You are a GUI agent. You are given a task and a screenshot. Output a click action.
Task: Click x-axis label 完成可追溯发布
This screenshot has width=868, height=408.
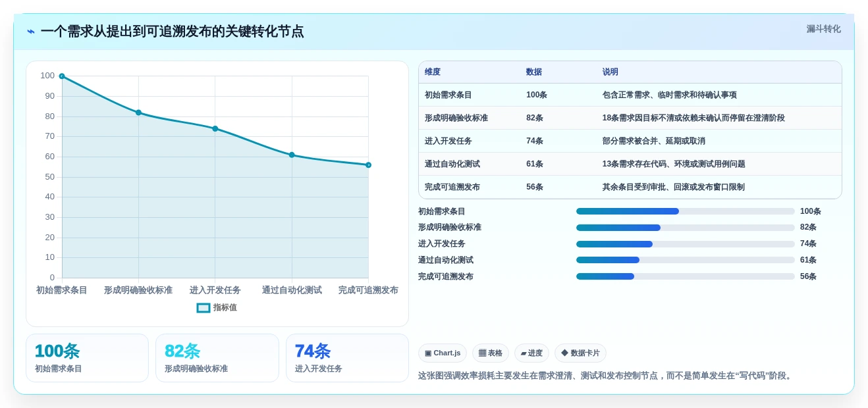368,290
